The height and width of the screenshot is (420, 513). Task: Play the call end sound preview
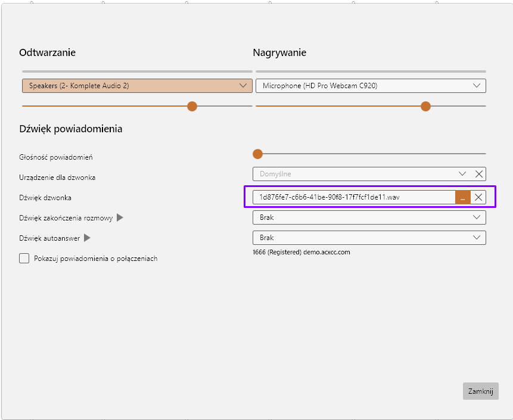pos(120,218)
